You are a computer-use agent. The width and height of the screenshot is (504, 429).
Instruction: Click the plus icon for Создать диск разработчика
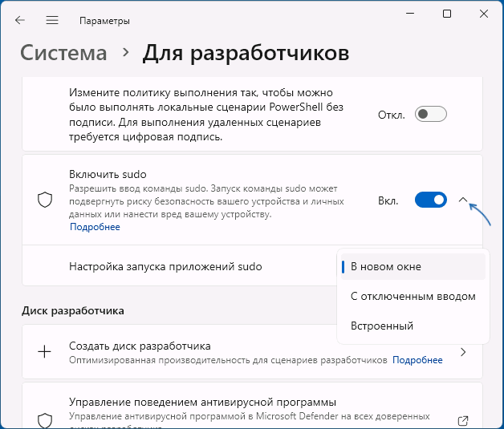tap(44, 352)
